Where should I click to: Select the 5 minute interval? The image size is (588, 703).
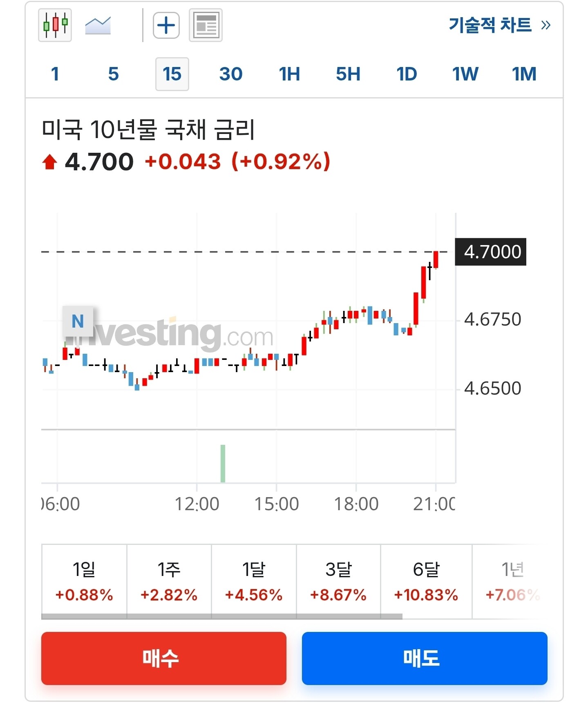pos(114,74)
